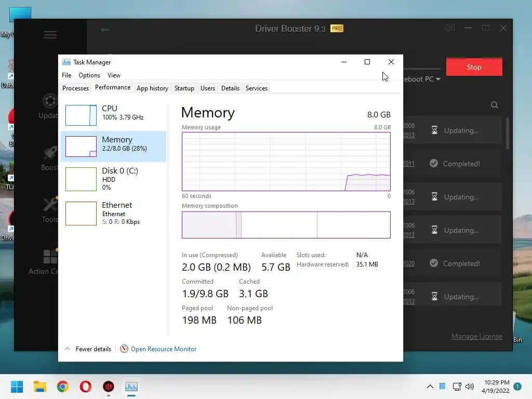Click the first Completed checkmark icon
The width and height of the screenshot is (532, 399).
point(434,164)
